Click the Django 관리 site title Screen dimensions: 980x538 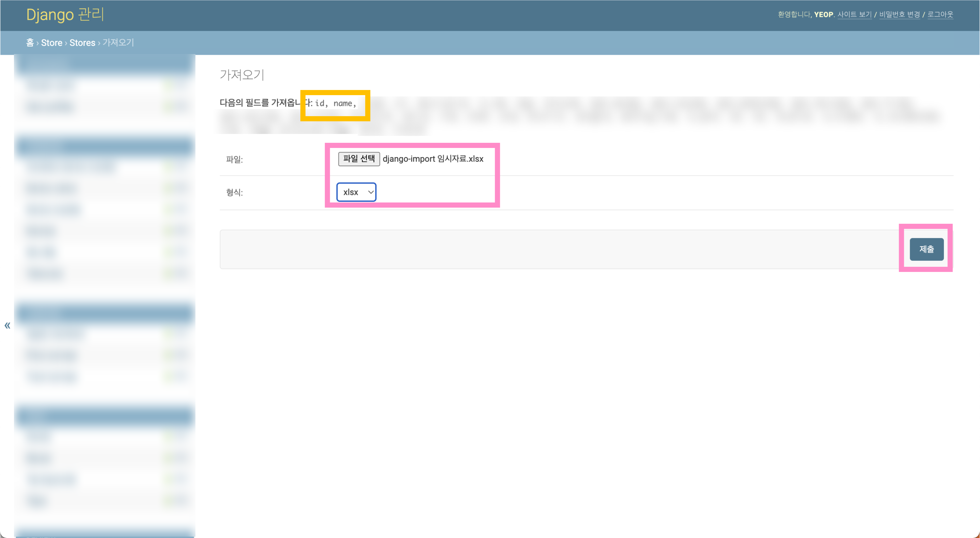(65, 15)
